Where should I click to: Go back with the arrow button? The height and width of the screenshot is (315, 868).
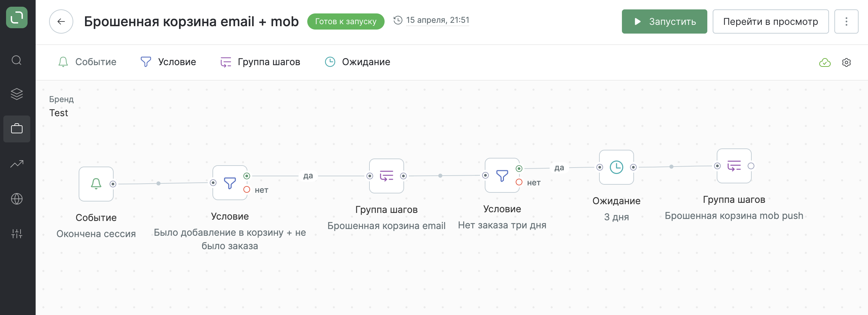pyautogui.click(x=61, y=21)
